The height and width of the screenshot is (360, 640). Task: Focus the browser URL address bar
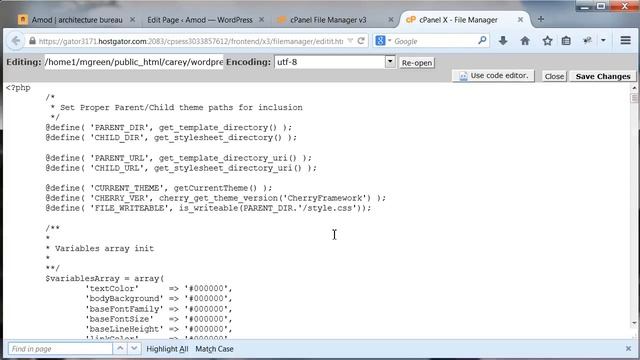click(x=191, y=41)
